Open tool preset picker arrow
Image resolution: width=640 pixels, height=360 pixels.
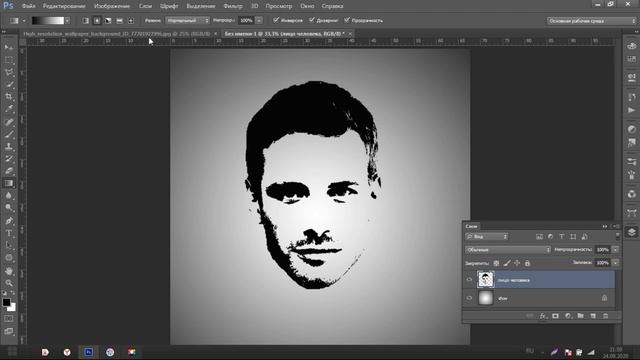tap(24, 20)
